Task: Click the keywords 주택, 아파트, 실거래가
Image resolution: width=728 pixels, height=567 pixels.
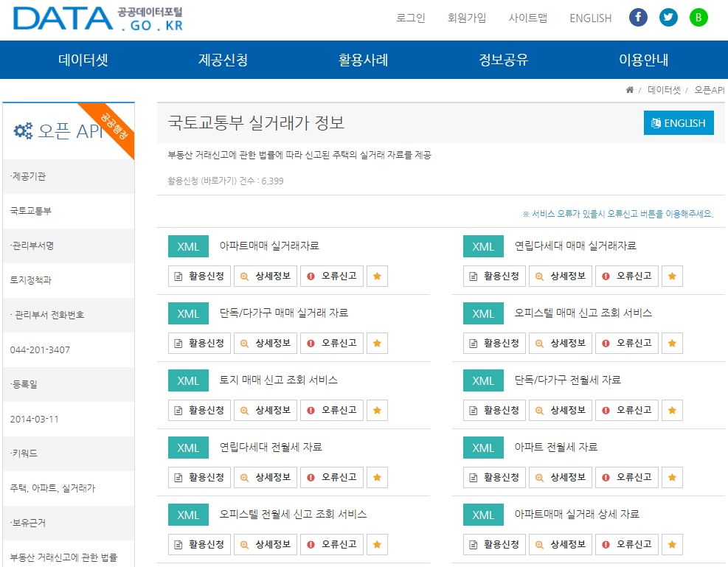Action: (52, 488)
